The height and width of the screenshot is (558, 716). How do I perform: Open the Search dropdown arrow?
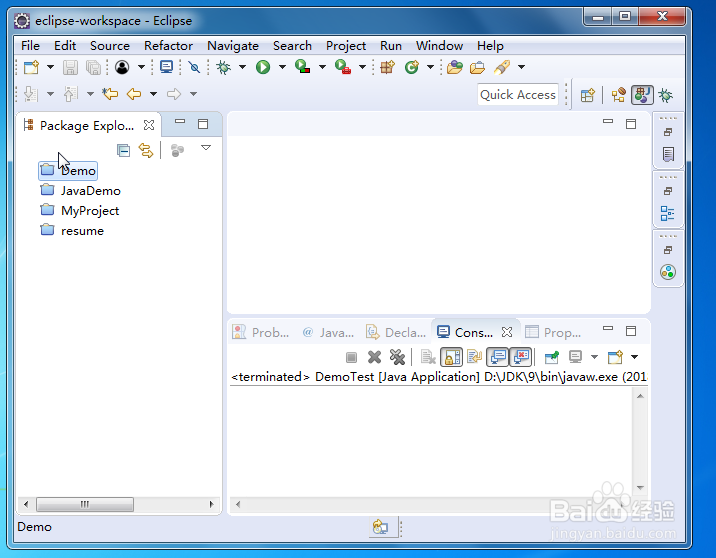(521, 68)
